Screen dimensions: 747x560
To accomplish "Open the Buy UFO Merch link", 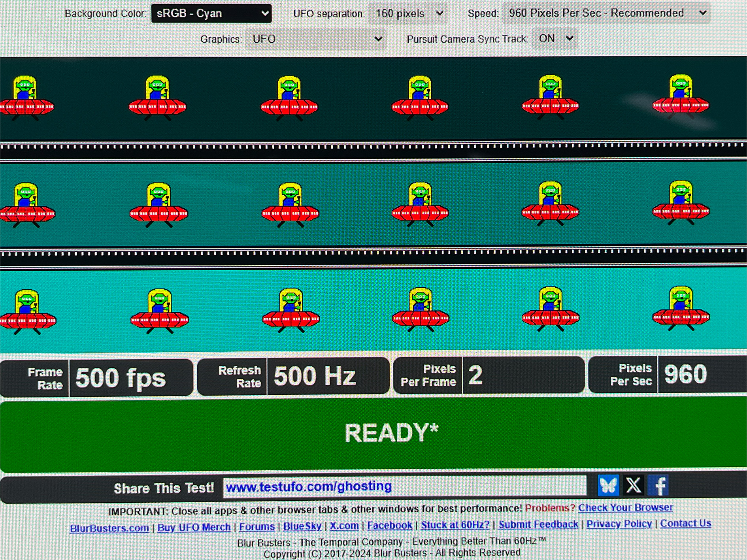I will click(x=194, y=527).
